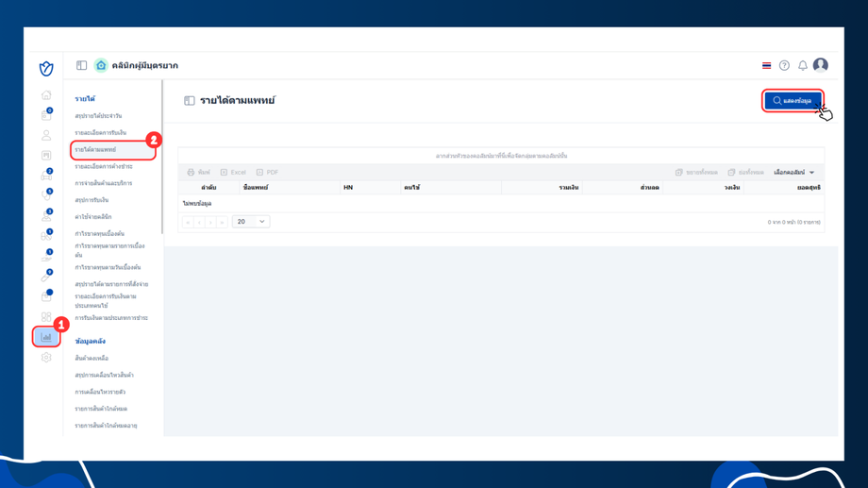Open ค่าใช้จ่ายคลินิก report
This screenshot has height=488, width=868.
click(93, 216)
